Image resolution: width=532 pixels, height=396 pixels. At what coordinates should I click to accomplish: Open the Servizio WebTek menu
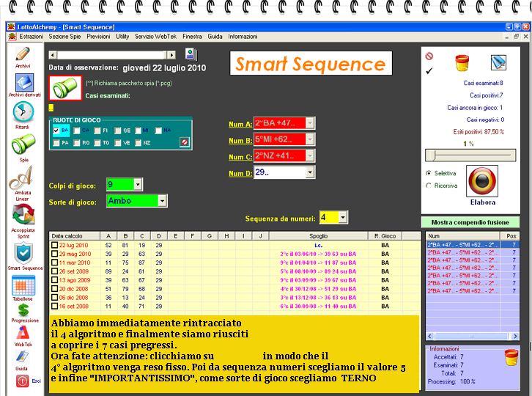point(156,37)
